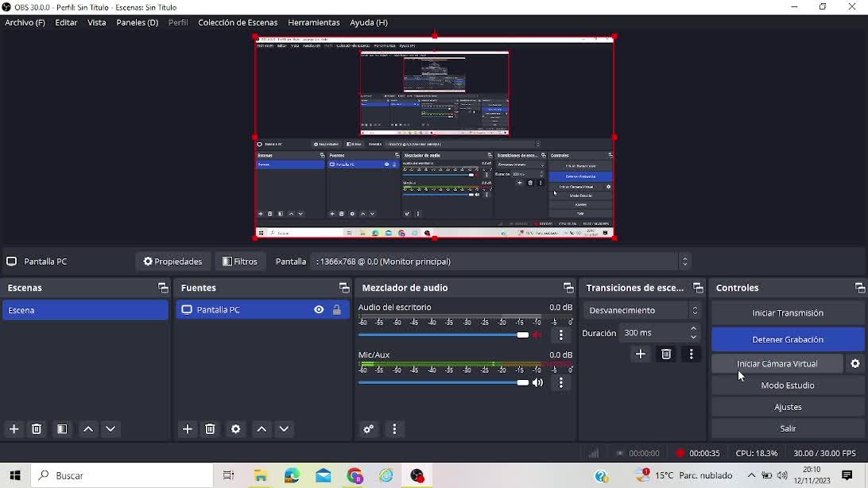Mute the Mic/Aux audio channel
The width and height of the screenshot is (868, 488).
[x=538, y=383]
